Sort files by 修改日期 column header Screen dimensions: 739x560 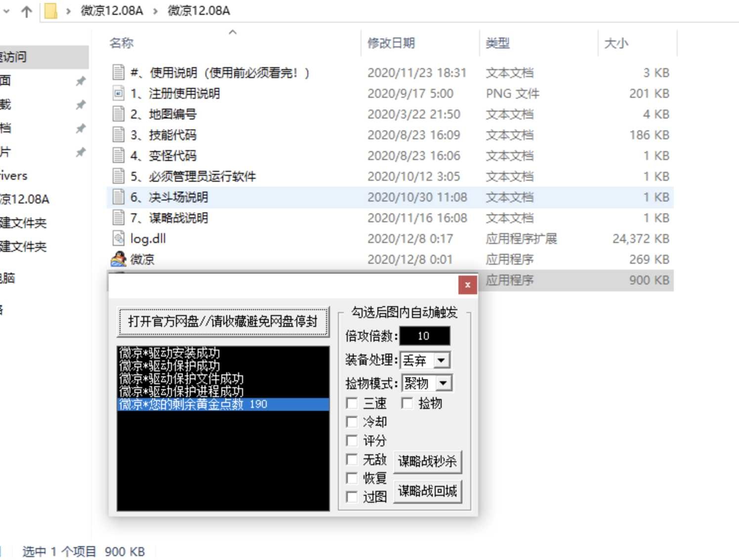391,43
